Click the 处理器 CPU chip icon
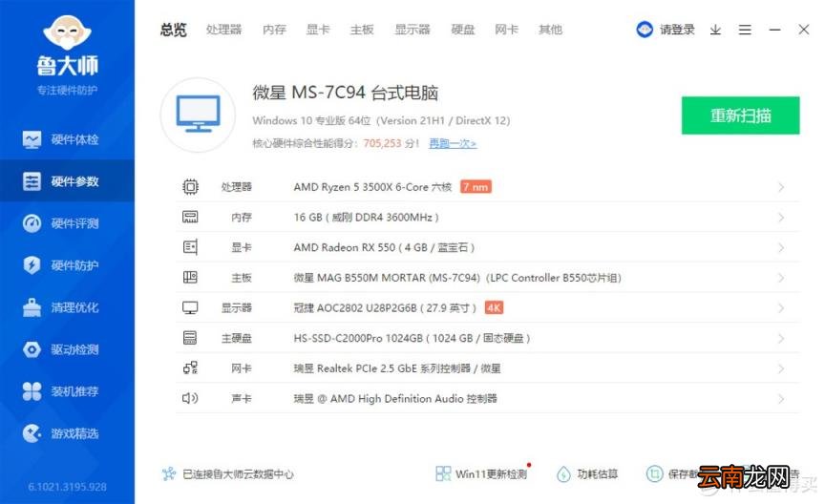Screen dimensions: 825x504 pyautogui.click(x=190, y=187)
